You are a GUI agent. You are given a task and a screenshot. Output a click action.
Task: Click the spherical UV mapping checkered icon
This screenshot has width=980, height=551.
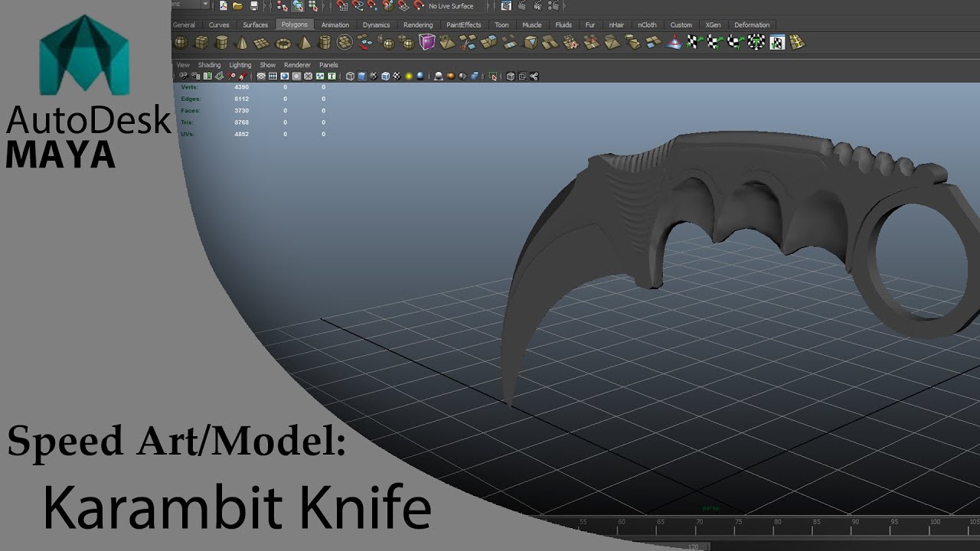tap(736, 42)
